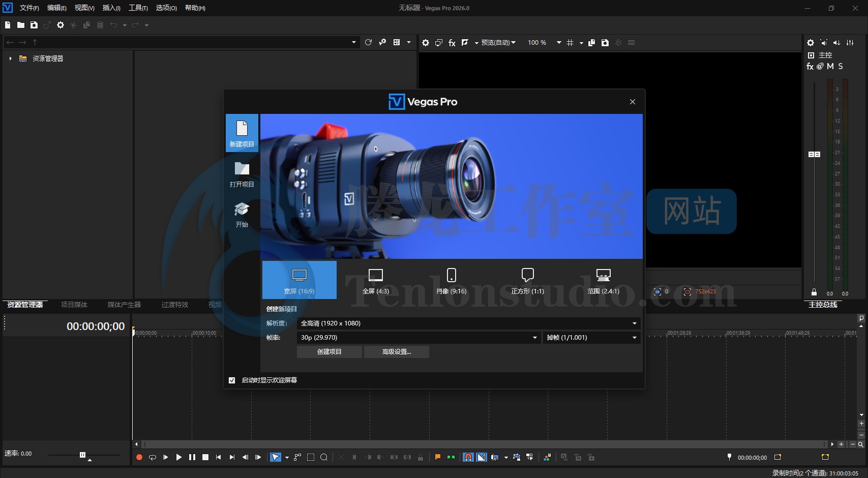
Task: Click the playback rate slider handle
Action: 82,455
